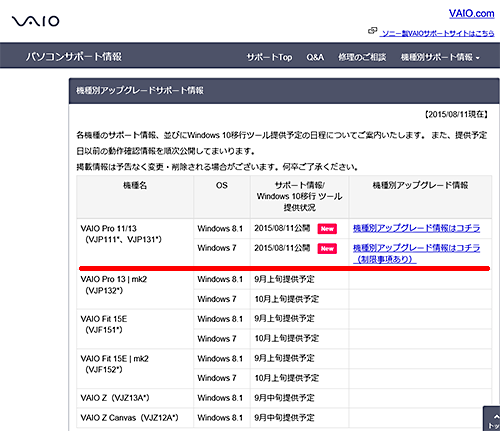Expand 機種別サポート情報 dropdown menu

pos(440,57)
